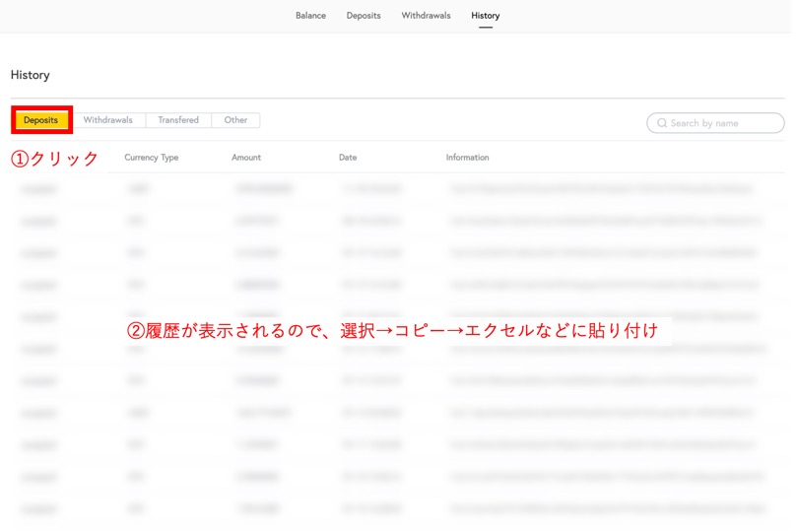Click the yellow Deposits filter button
796x532 pixels.
click(41, 120)
